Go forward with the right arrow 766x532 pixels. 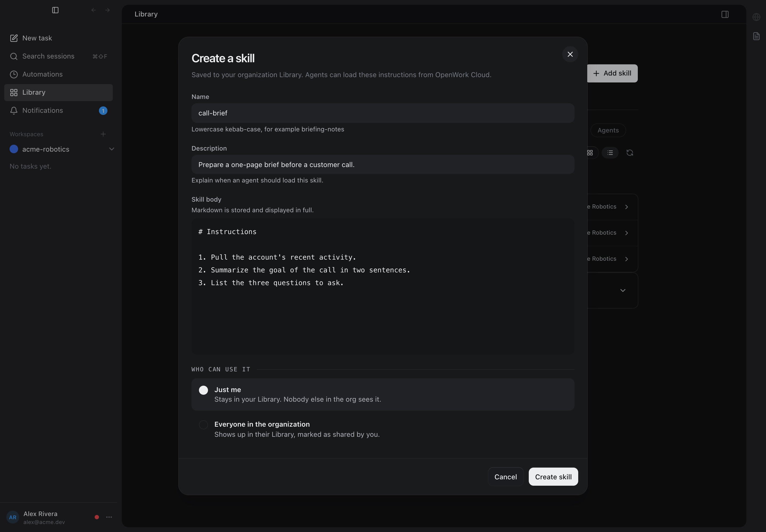(107, 10)
